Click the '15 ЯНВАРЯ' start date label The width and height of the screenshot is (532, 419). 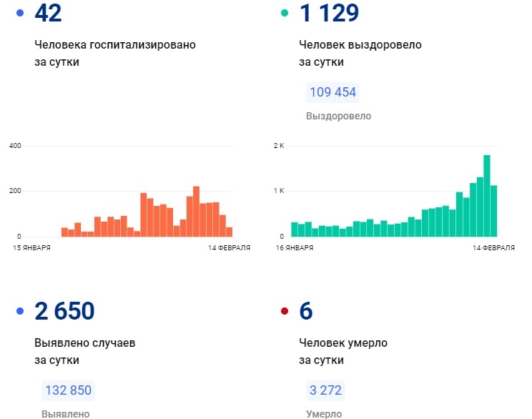pyautogui.click(x=31, y=248)
